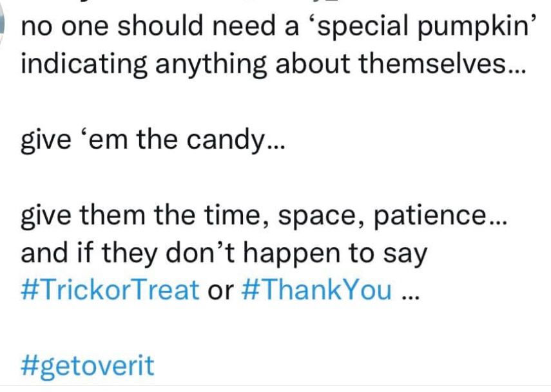Follow the #getoverit hashtag link

pyautogui.click(x=88, y=366)
